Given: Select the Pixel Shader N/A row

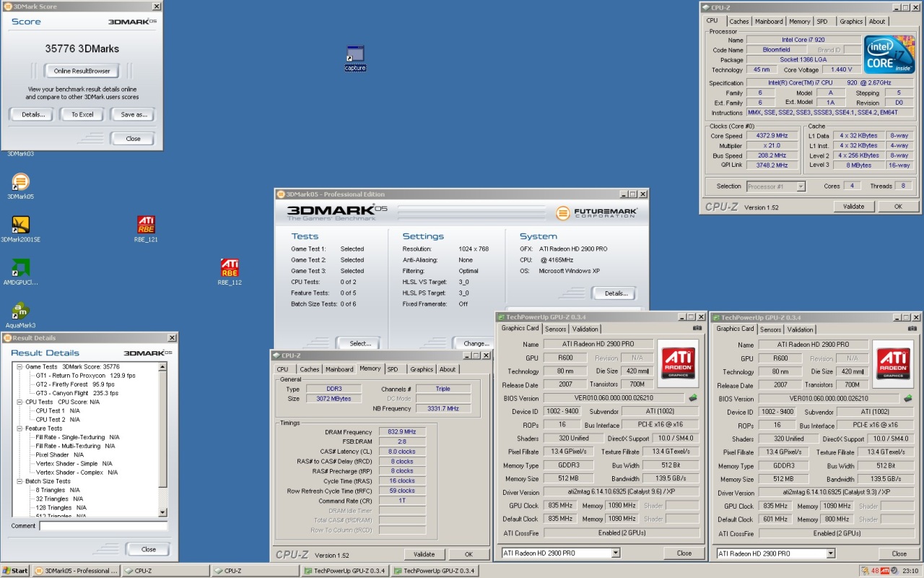Looking at the screenshot, I should point(60,454).
